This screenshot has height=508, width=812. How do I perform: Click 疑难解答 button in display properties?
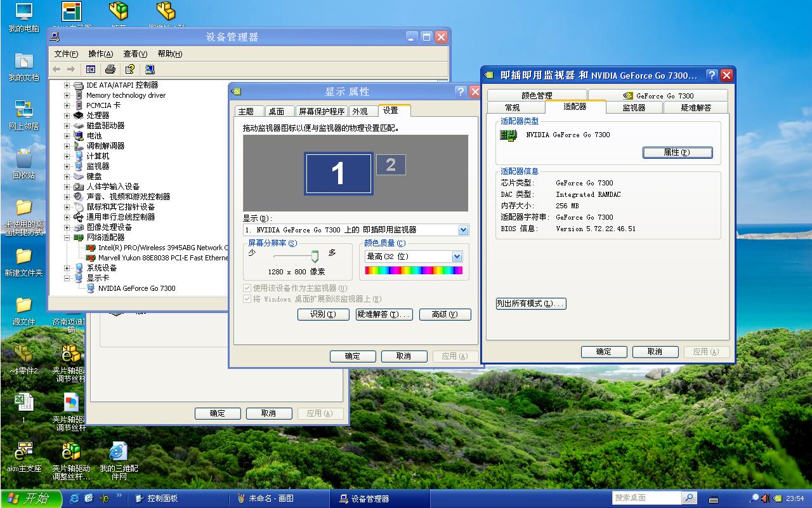384,314
